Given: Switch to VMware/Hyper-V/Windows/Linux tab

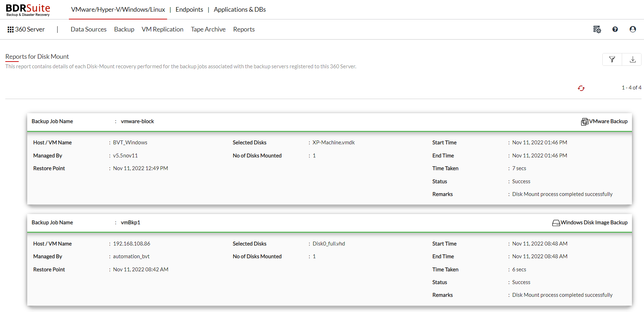Looking at the screenshot, I should [x=118, y=10].
